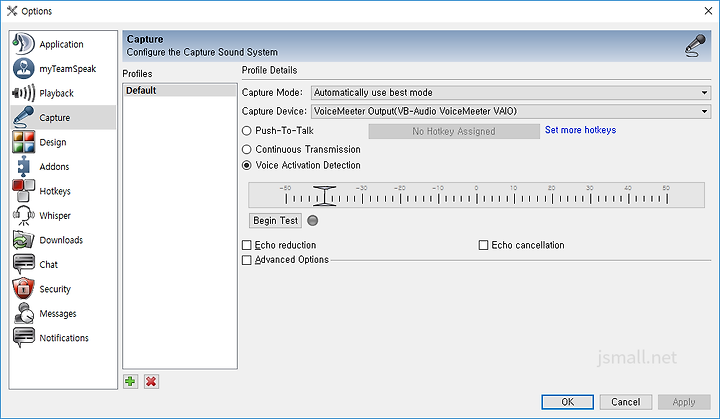Go to Whisper label in sidebar
The width and height of the screenshot is (720, 419).
[x=55, y=215]
